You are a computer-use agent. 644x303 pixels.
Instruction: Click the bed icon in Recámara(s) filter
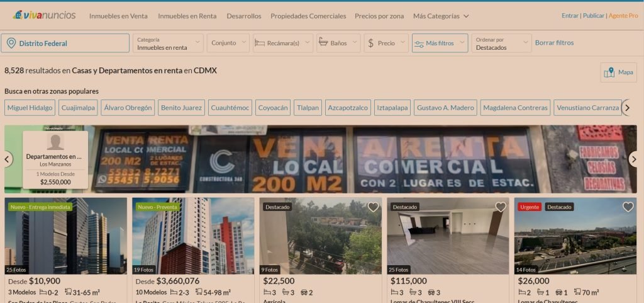coord(260,43)
